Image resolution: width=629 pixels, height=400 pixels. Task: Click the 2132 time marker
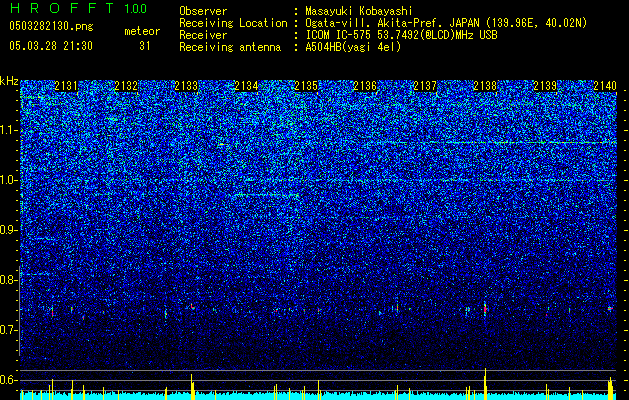[x=126, y=86]
